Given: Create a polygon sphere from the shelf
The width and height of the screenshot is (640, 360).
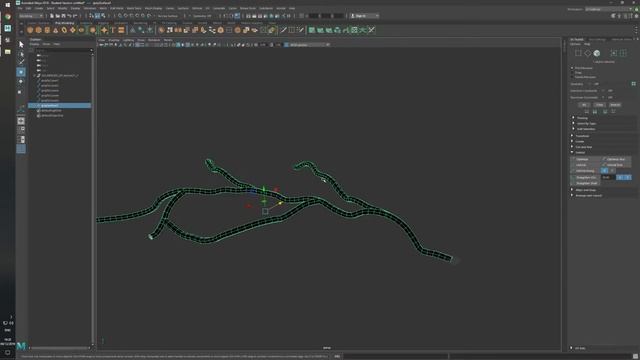Looking at the screenshot, I should pyautogui.click(x=30, y=30).
